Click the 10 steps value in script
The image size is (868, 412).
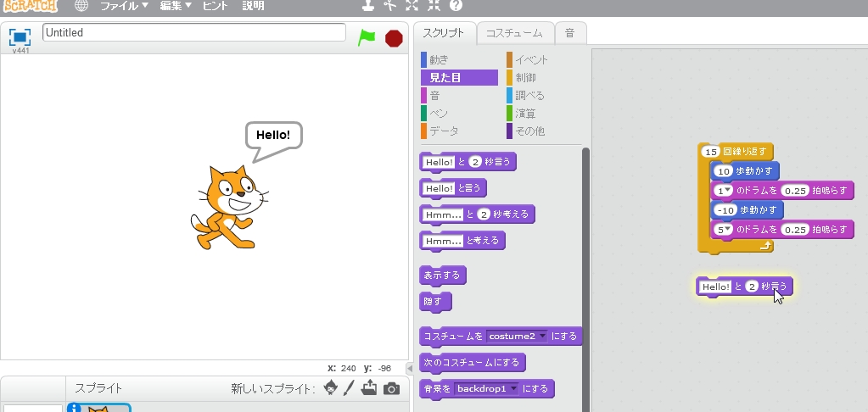tap(724, 171)
